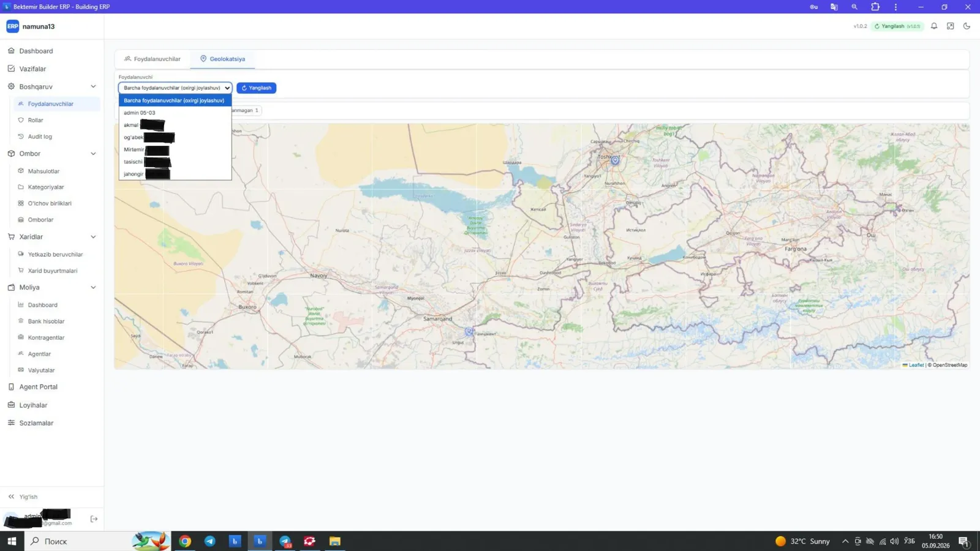Image resolution: width=980 pixels, height=551 pixels.
Task: Click the Tashkent location marker on map
Action: point(615,160)
